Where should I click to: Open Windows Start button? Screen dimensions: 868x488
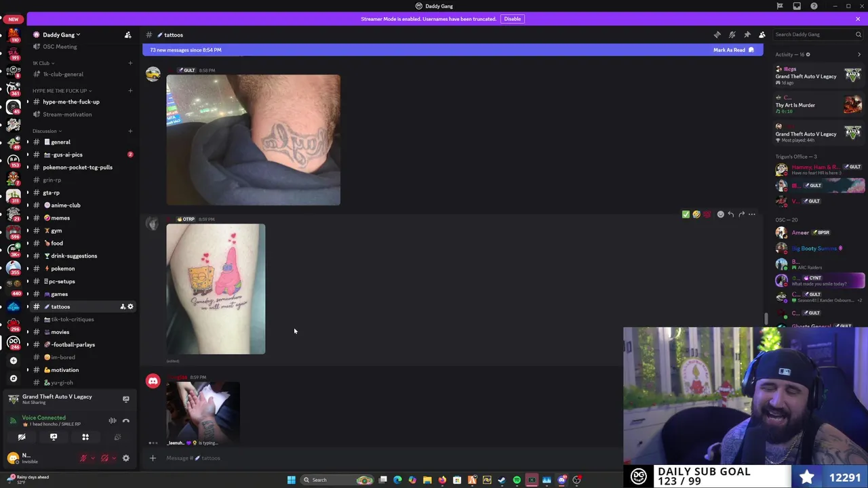[291, 480]
